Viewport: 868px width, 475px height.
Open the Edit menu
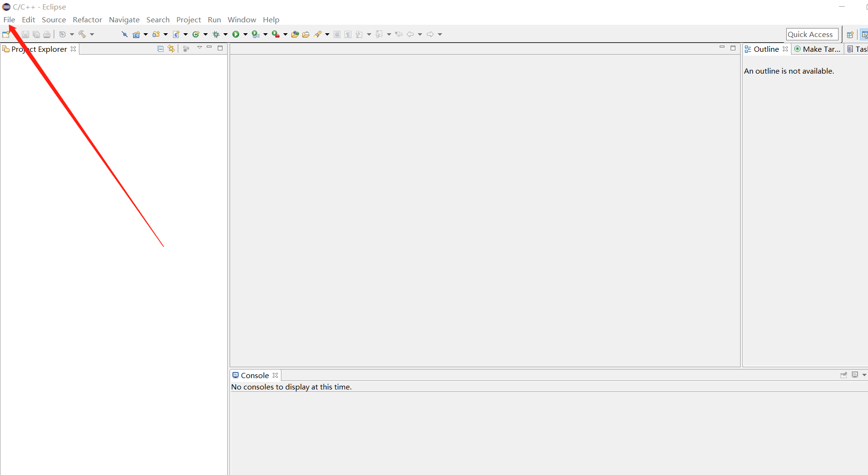(29, 19)
